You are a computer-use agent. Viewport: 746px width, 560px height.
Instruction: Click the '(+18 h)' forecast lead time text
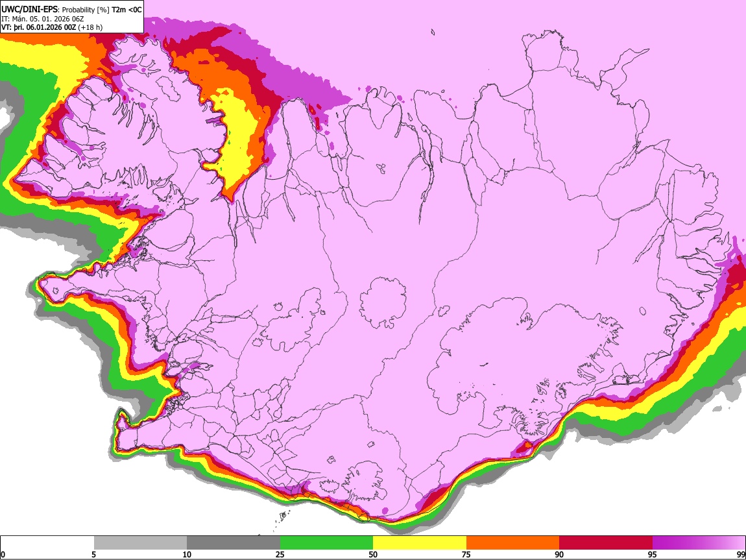pos(90,27)
